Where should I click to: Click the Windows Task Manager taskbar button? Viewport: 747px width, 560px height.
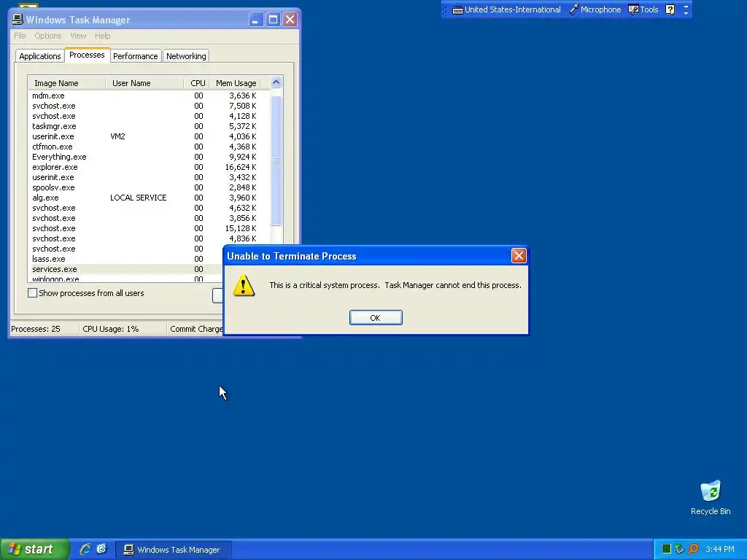(174, 550)
